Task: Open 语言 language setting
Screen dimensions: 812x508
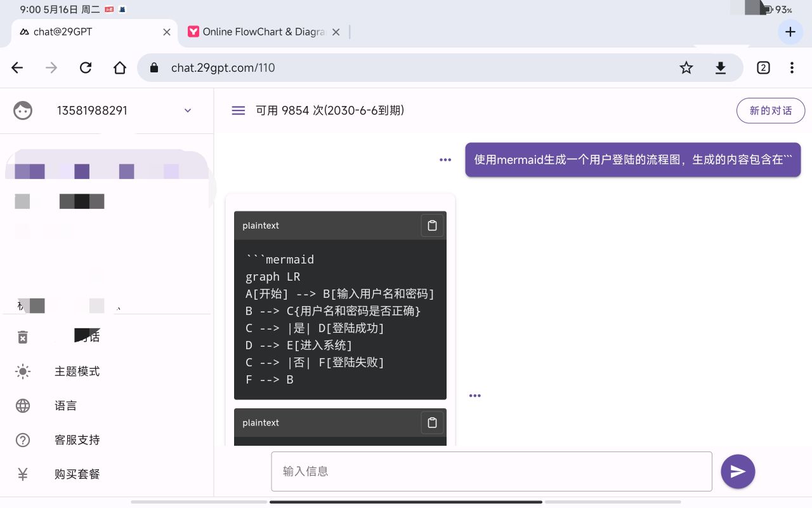Action: pyautogui.click(x=66, y=406)
